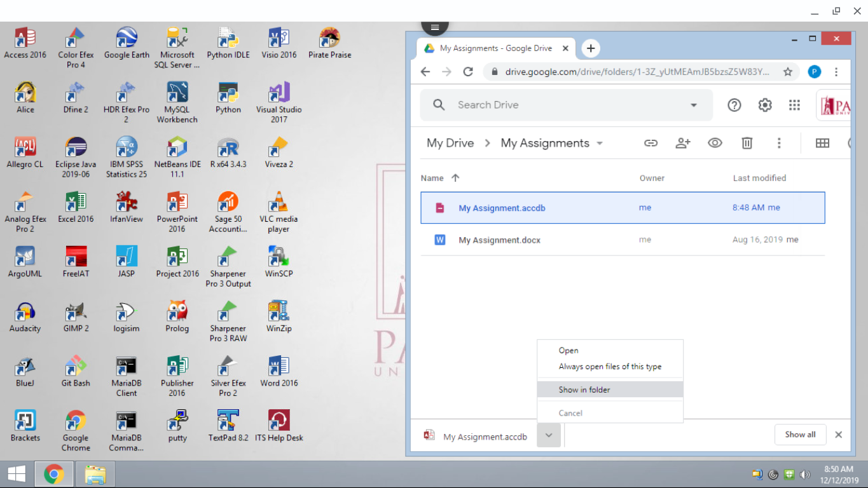Expand the Search Drive options arrow

(694, 105)
